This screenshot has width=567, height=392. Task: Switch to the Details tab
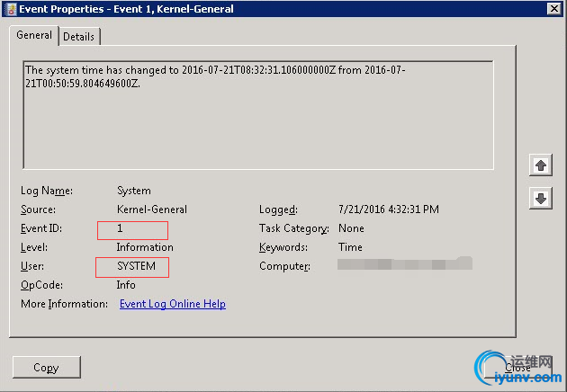(x=79, y=37)
